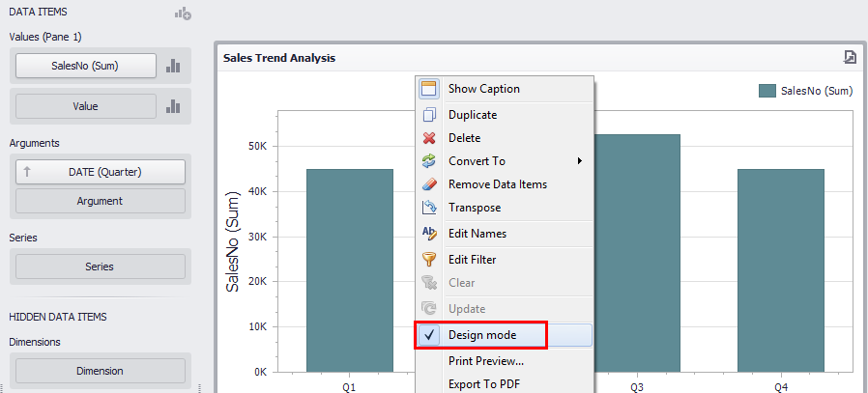Click the Duplicate icon in the context menu
The height and width of the screenshot is (393, 868).
[x=430, y=115]
